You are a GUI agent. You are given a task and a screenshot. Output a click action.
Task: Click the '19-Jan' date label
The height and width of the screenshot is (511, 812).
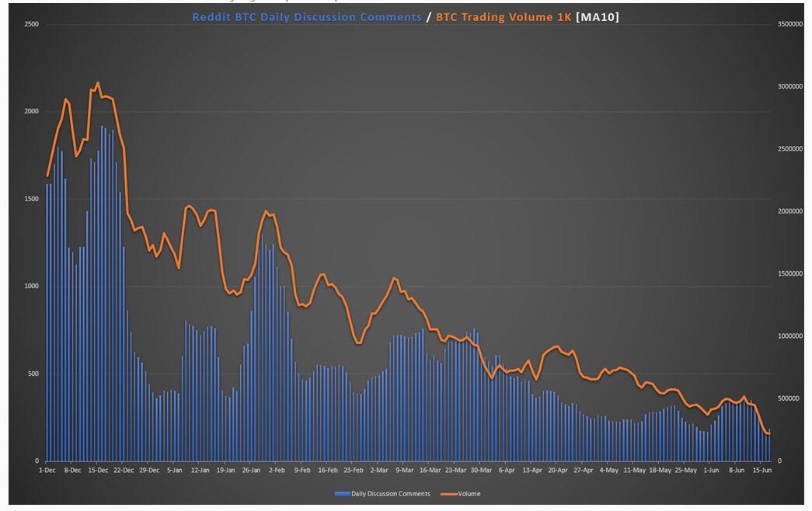click(225, 470)
